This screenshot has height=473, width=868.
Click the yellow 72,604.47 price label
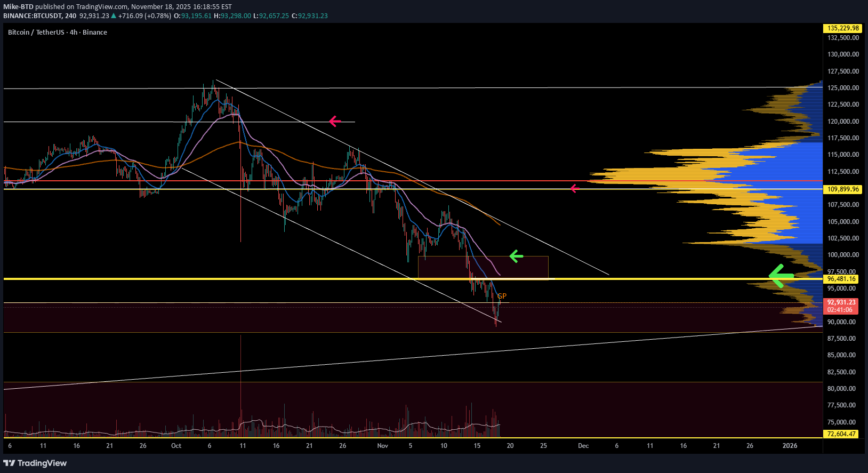coord(841,434)
